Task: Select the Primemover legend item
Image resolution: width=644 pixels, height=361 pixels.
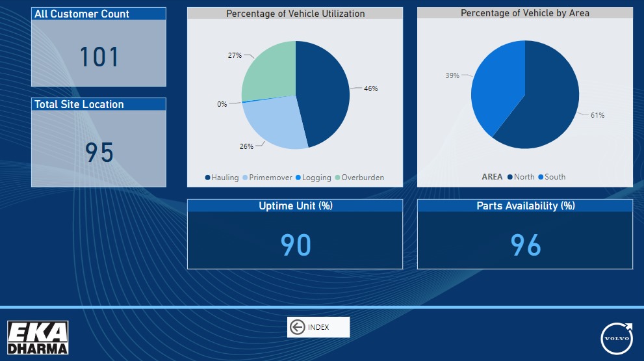Action: (267, 178)
